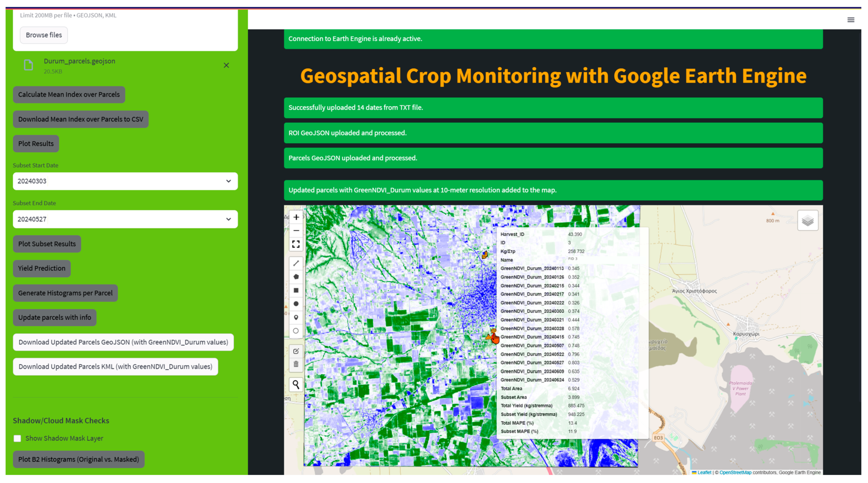Open the map search tool
This screenshot has width=868, height=483.
click(296, 384)
